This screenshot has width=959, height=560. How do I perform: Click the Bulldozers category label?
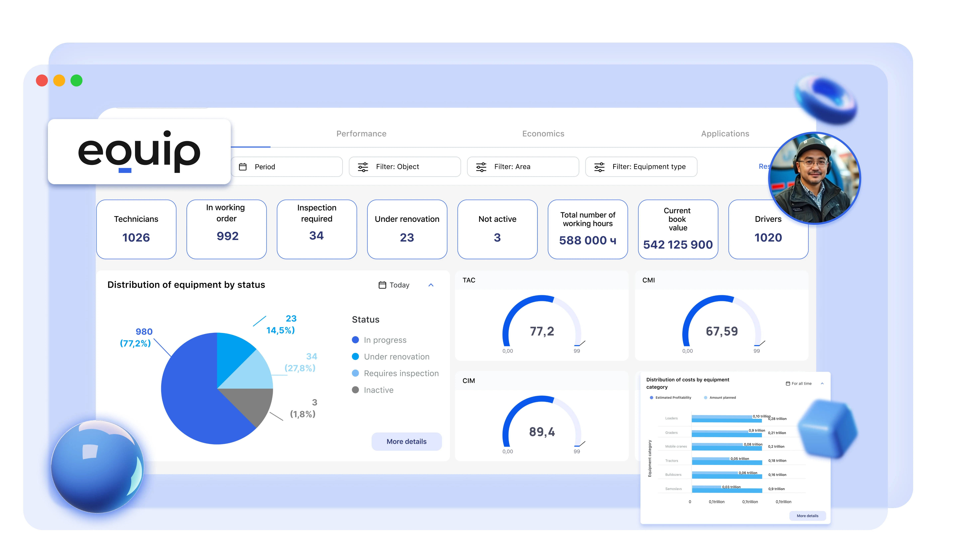tap(673, 474)
